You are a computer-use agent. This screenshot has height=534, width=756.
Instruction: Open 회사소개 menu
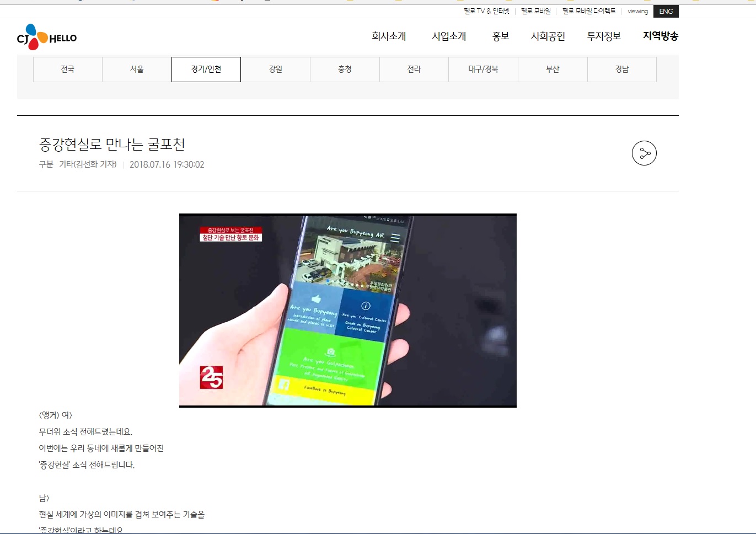coord(389,36)
